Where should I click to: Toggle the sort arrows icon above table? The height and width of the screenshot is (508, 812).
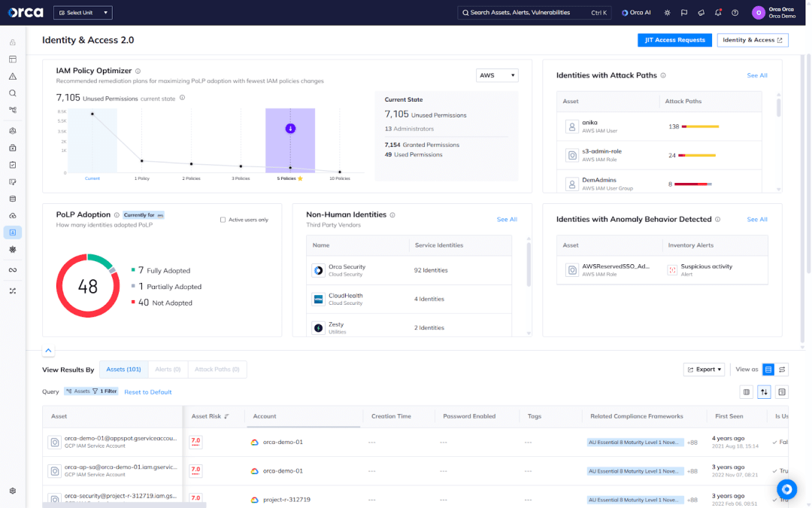coord(764,392)
